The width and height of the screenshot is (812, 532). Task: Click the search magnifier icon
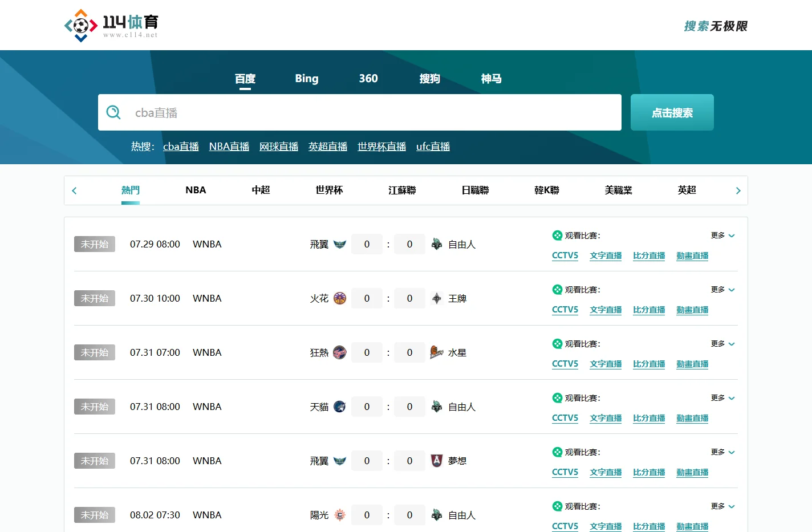[113, 112]
